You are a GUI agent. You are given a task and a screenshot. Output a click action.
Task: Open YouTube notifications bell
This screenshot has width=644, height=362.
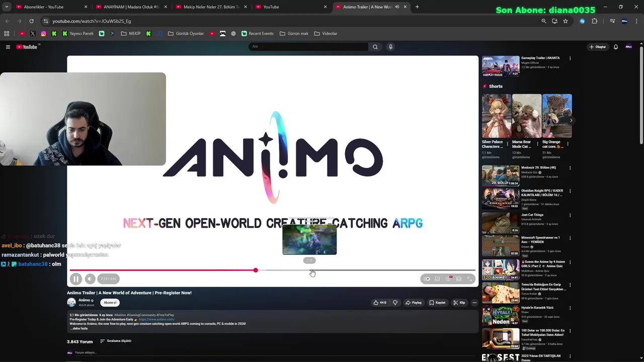[616, 47]
